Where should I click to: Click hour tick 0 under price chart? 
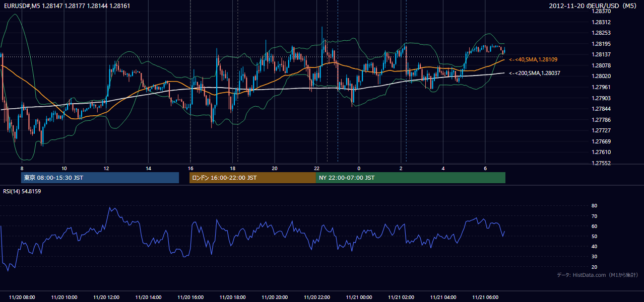tap(359, 168)
